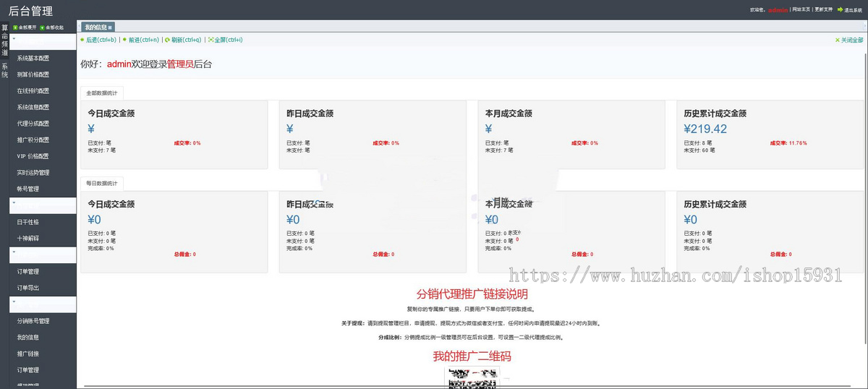
Task: Switch to the 每日数据统计 tab
Action: (102, 184)
